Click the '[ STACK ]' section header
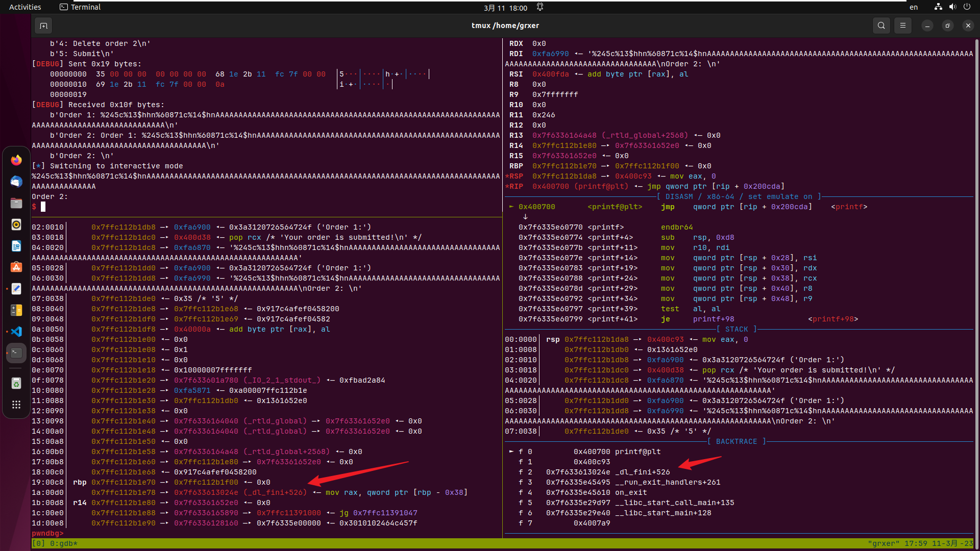Image resolution: width=980 pixels, height=551 pixels. [x=737, y=329]
